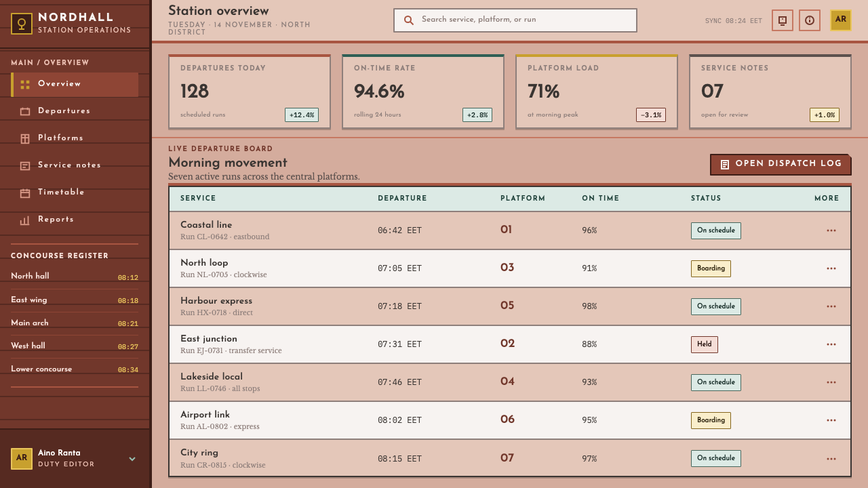Open more options for City ring
Image resolution: width=868 pixels, height=488 pixels.
(x=831, y=458)
